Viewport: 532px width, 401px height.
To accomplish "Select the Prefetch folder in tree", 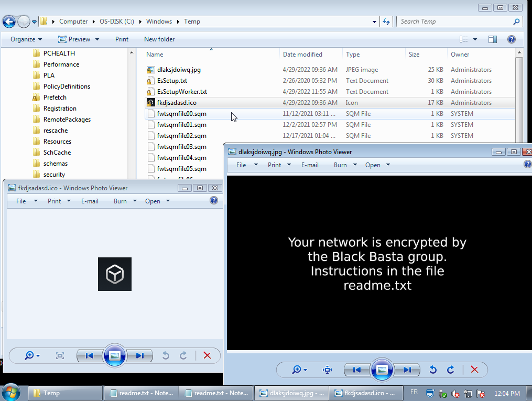I will 55,97.
